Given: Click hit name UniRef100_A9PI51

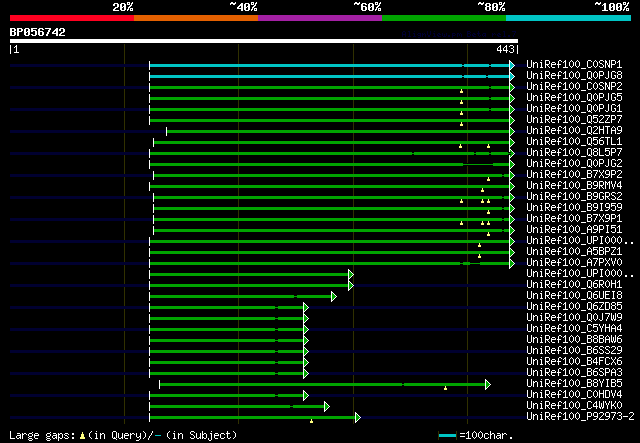Looking at the screenshot, I should click(x=574, y=230).
